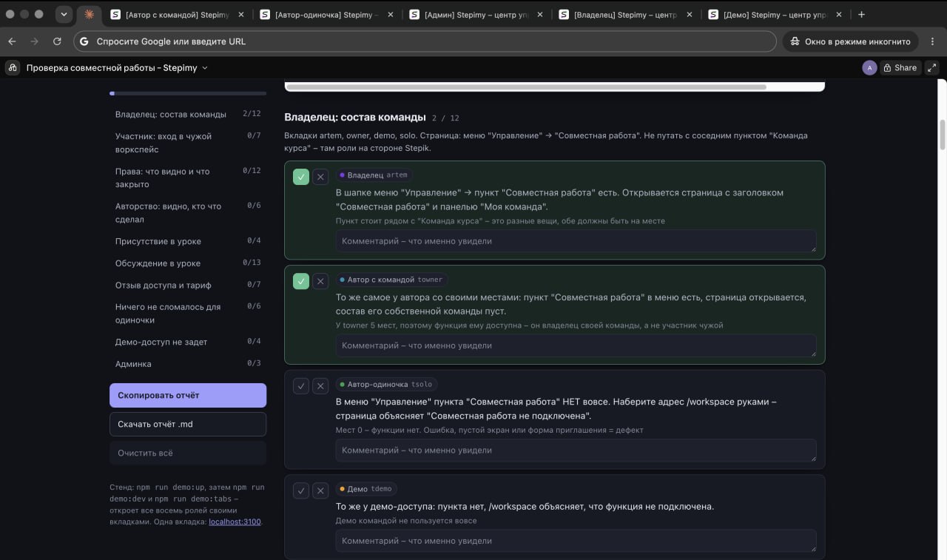The width and height of the screenshot is (947, 560).
Task: Uncheck the green pass checkbox for Владелец artem
Action: 301,177
